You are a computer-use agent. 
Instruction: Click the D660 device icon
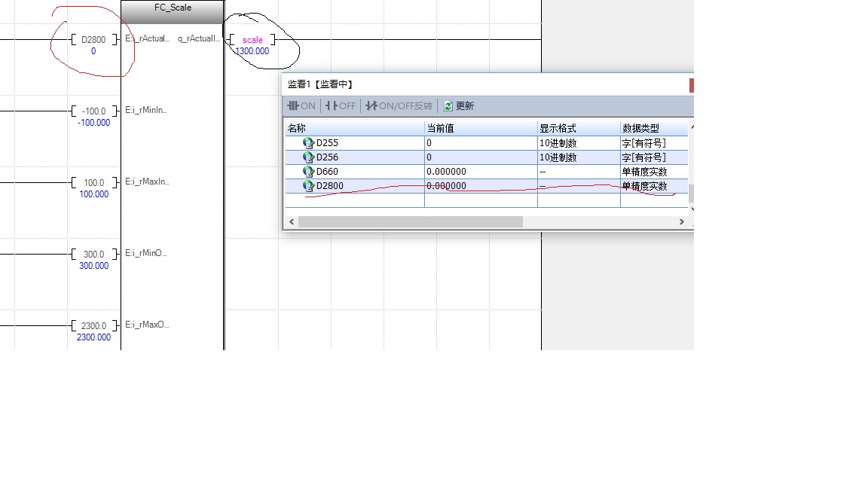point(308,171)
